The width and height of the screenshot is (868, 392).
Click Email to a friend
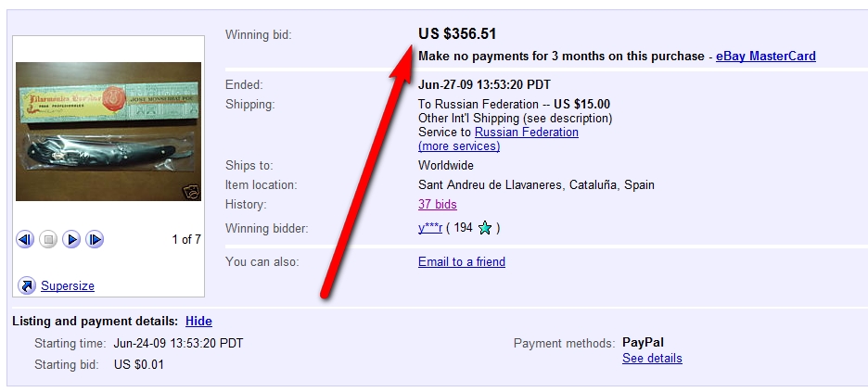point(462,262)
